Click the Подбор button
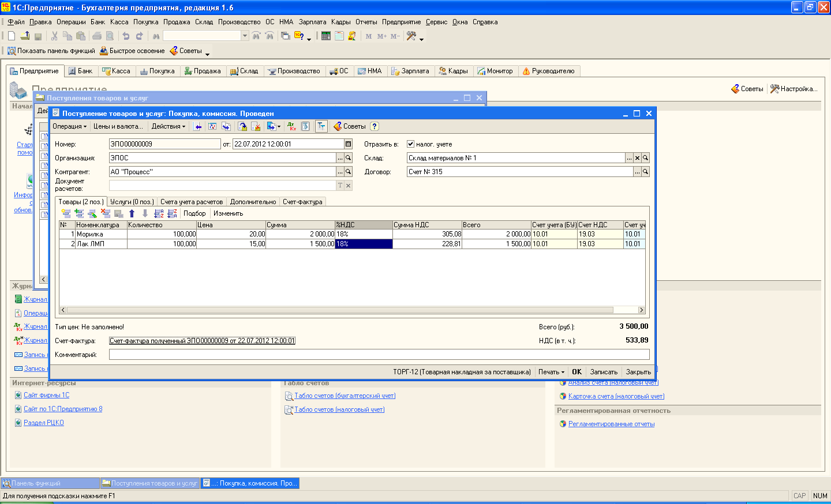The image size is (831, 504). (x=194, y=213)
